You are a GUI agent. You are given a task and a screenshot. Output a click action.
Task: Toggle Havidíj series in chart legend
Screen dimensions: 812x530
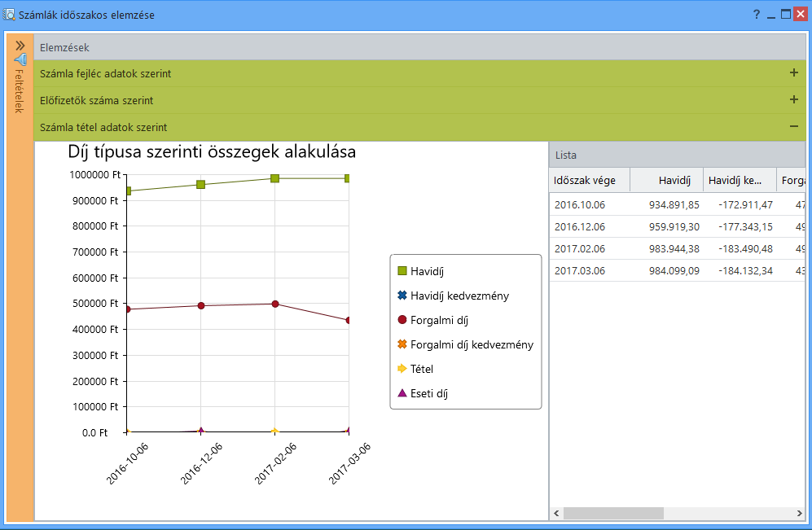(420, 271)
